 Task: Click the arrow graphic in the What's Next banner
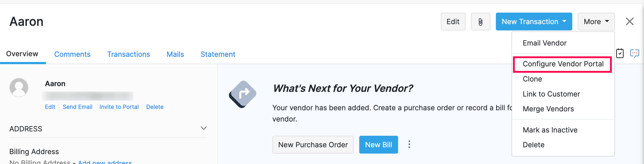pos(242,94)
